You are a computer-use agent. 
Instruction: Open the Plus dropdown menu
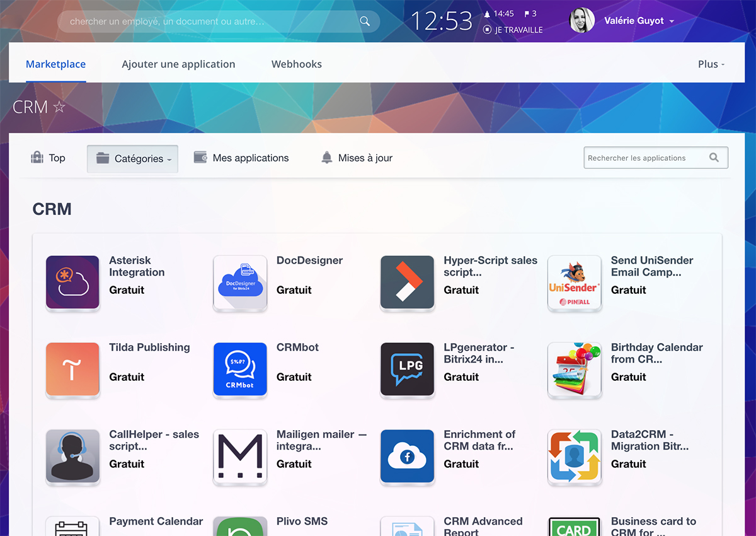[711, 64]
